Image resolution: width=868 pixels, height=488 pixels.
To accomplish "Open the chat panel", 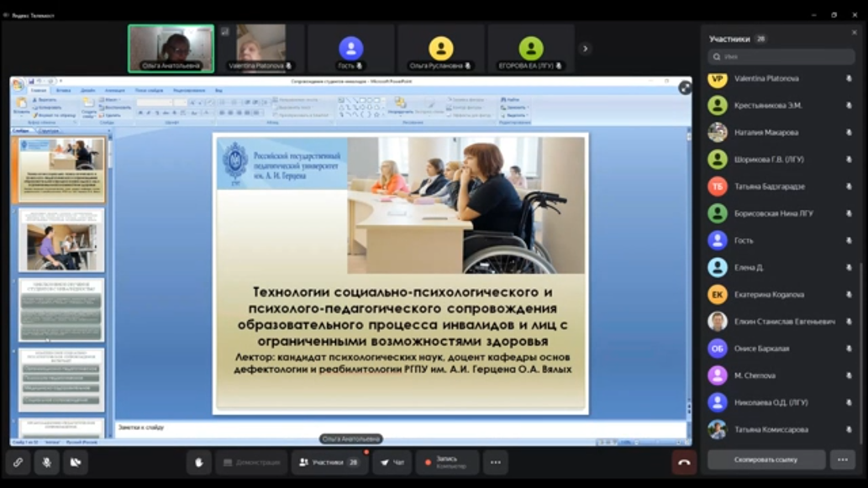I will (392, 462).
